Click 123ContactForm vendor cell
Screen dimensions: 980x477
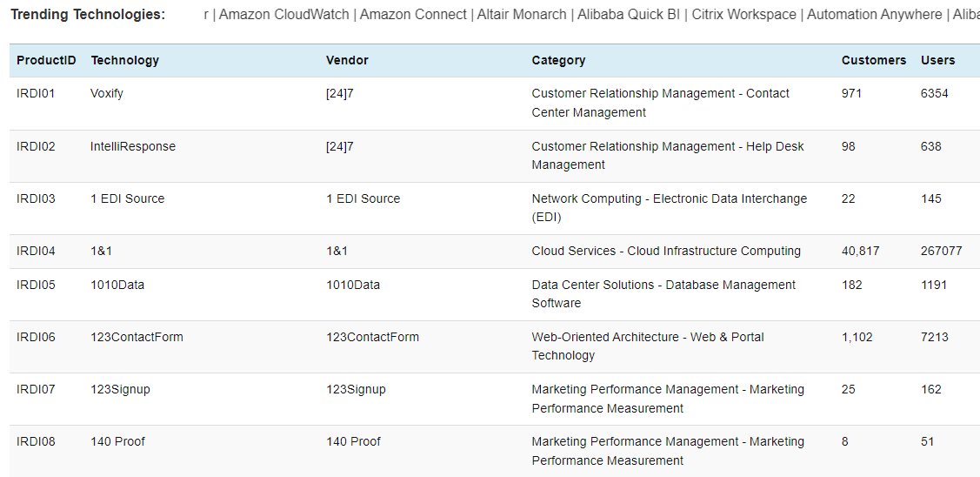372,338
